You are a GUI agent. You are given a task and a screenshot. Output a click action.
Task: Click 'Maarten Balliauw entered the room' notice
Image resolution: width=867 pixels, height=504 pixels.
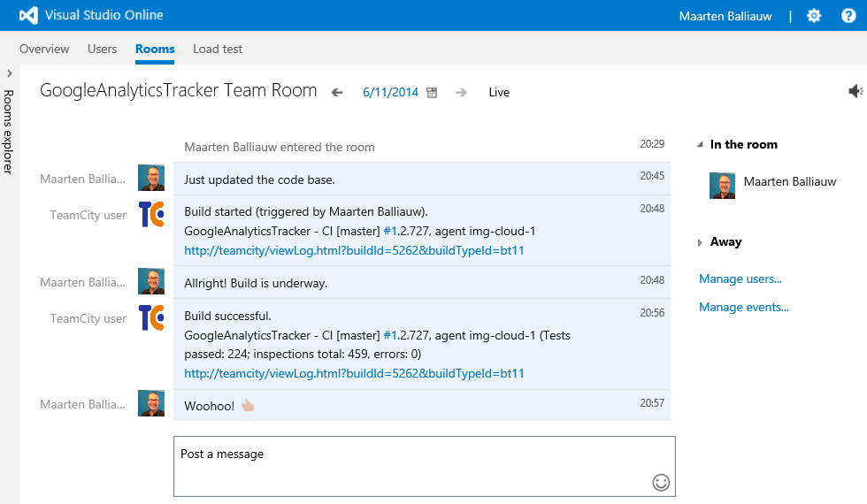tap(280, 147)
